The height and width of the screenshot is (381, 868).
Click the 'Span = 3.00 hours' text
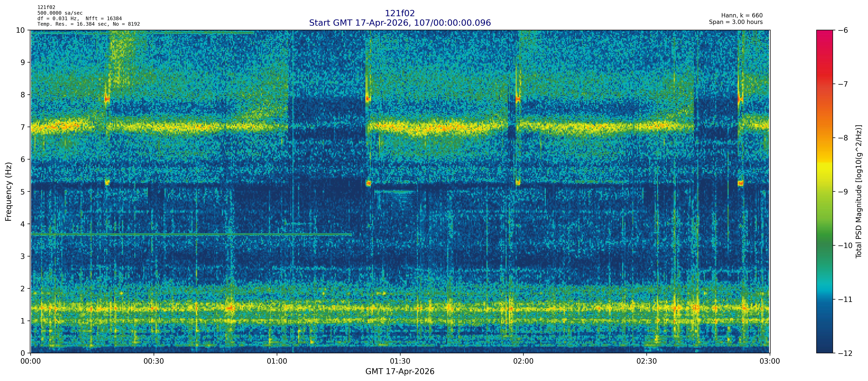click(736, 22)
